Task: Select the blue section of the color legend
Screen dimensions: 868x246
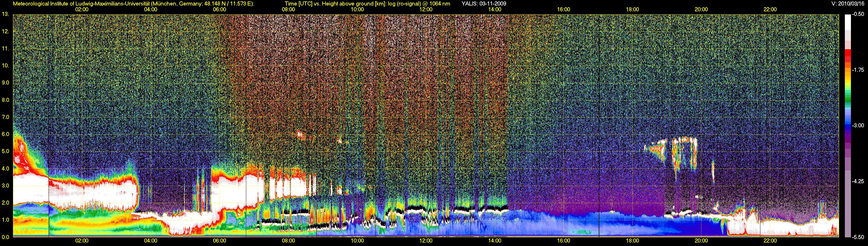Action: click(x=847, y=125)
